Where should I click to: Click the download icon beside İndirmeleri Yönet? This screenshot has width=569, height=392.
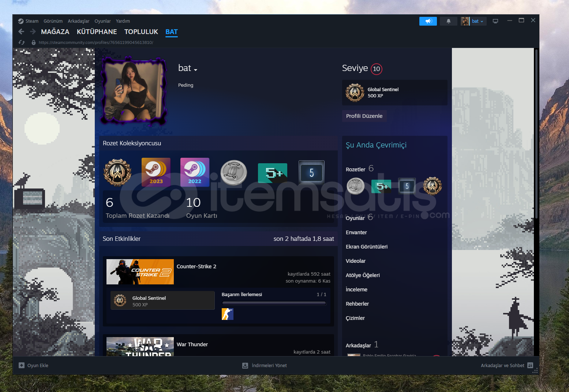point(245,365)
